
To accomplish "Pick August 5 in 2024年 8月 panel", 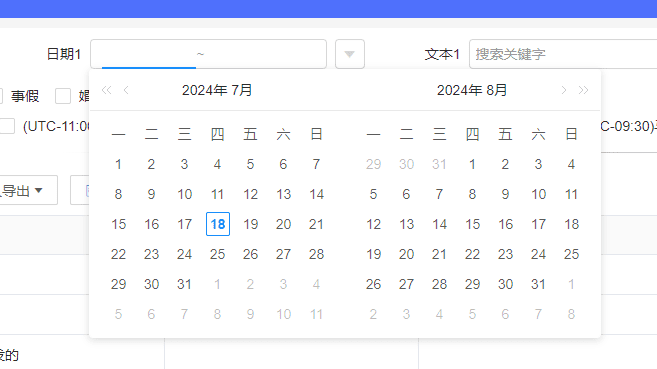I will point(373,194).
